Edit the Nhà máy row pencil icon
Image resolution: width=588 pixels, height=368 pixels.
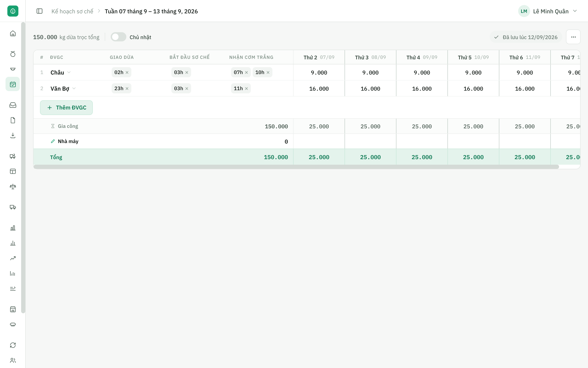(53, 141)
